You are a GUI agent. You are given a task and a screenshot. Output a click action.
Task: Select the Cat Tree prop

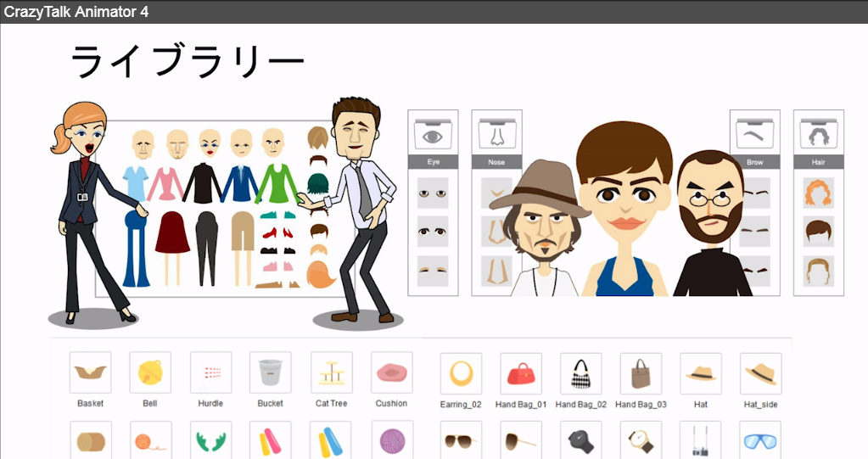point(332,372)
